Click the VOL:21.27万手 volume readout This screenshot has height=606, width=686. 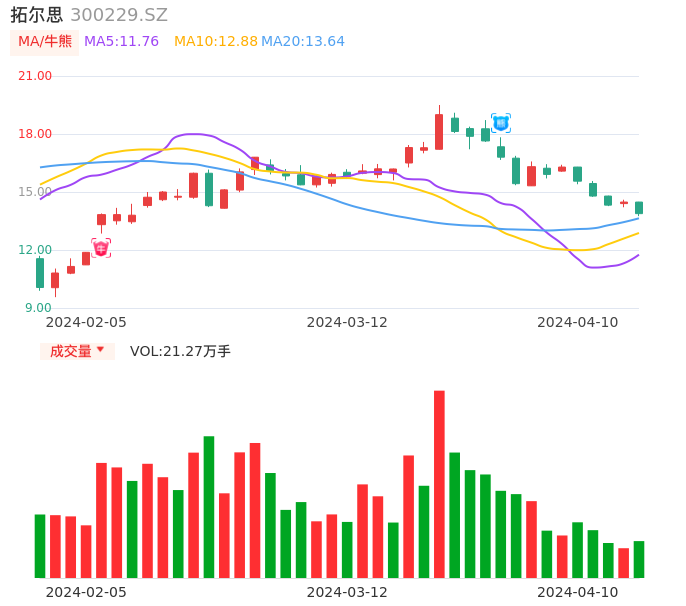(180, 351)
